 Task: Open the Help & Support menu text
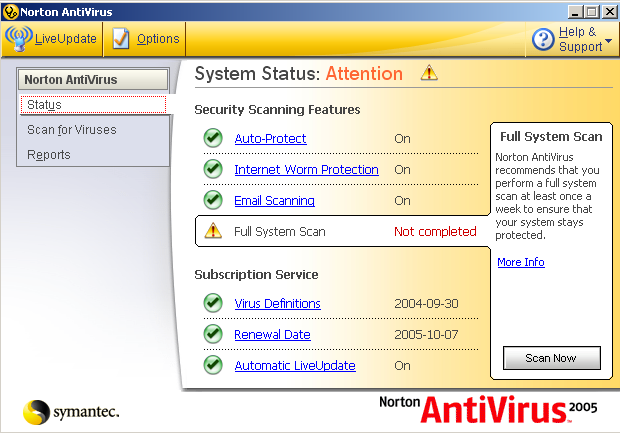tap(580, 39)
